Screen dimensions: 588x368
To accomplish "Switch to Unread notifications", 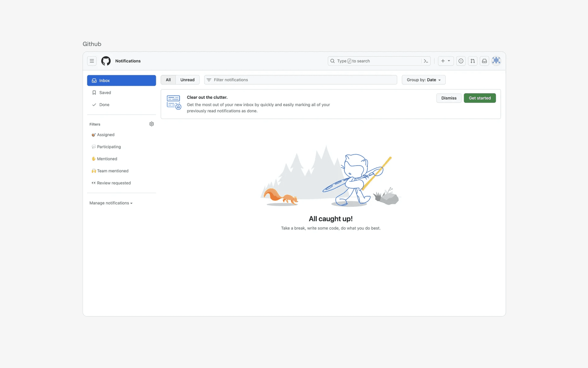I will [187, 80].
